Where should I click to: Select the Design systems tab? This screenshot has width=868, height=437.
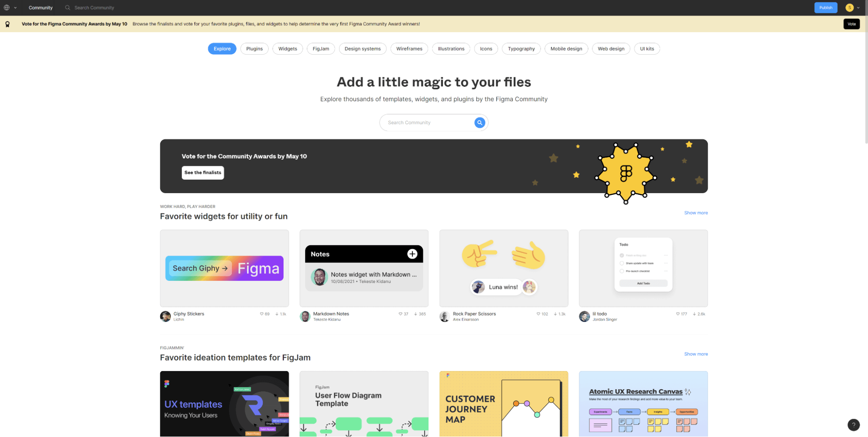click(363, 49)
